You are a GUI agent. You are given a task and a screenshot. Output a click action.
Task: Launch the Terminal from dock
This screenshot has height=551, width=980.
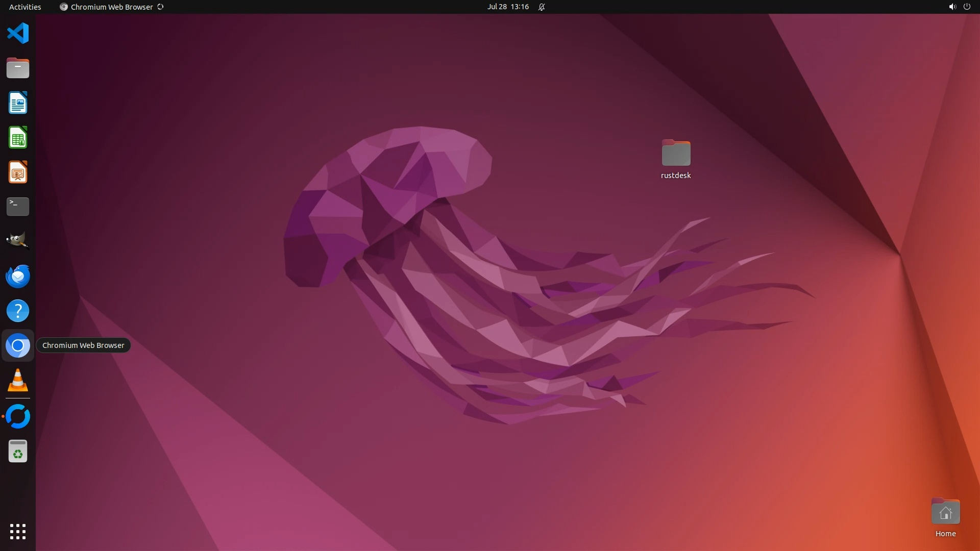[x=18, y=207]
